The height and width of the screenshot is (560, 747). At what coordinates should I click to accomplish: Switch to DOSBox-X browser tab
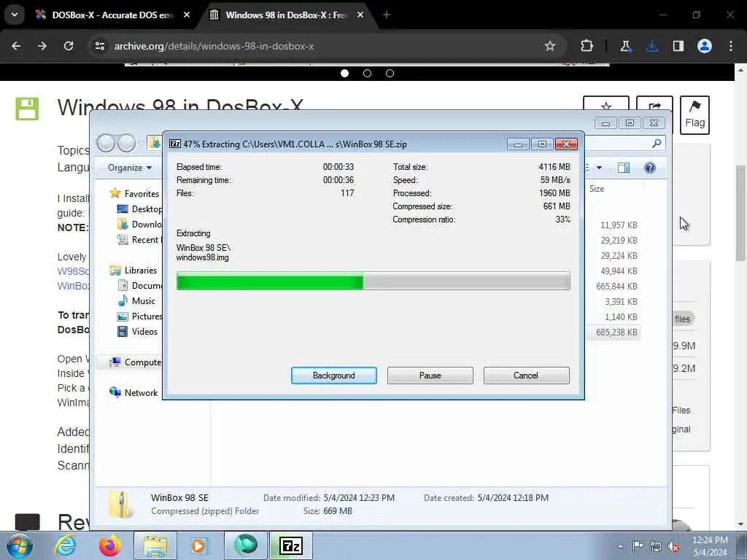pos(113,15)
